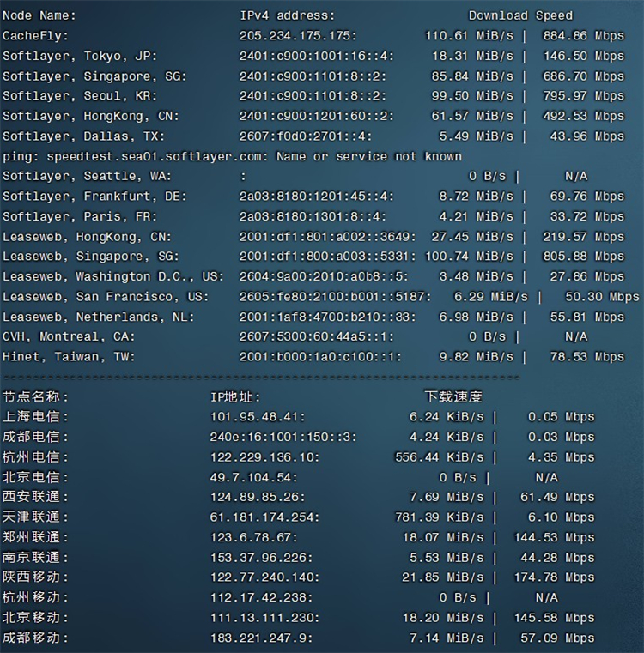
Task: Click the ping 'Name or service not known' error line
Action: 232,156
